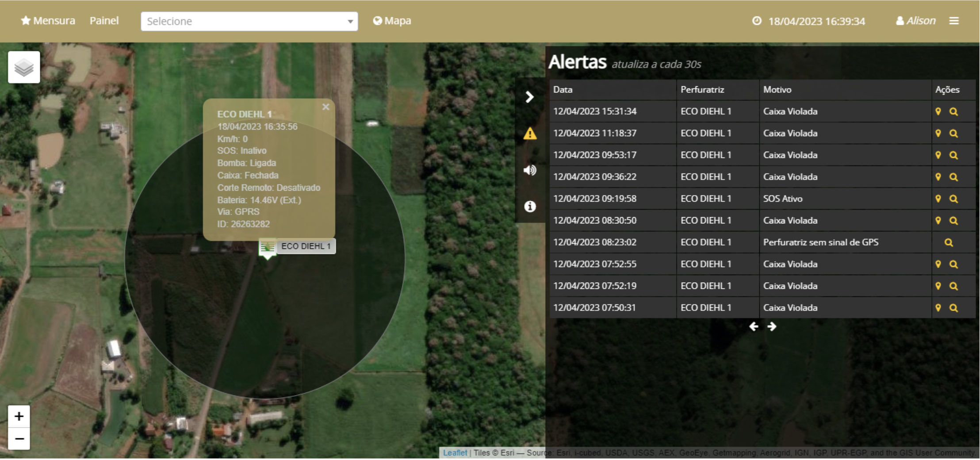Go to the previous alerts page
980x460 pixels.
(x=754, y=326)
